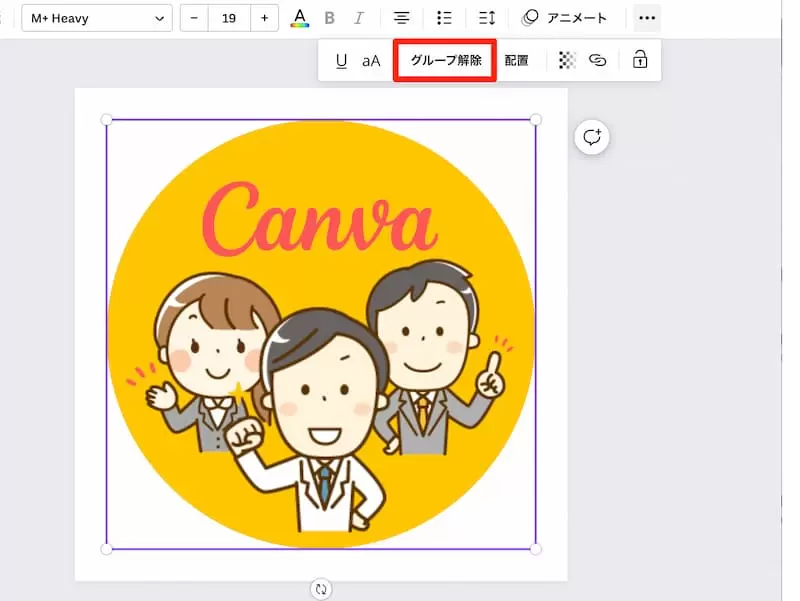The height and width of the screenshot is (601, 800).
Task: Increase font size with plus button
Action: (x=264, y=18)
